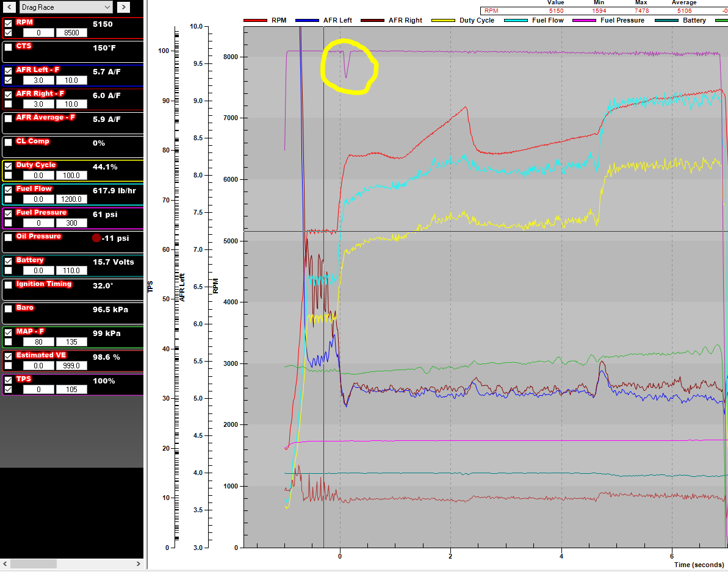Open the Drag Race layout dropdown
728x572 pixels.
tap(66, 7)
